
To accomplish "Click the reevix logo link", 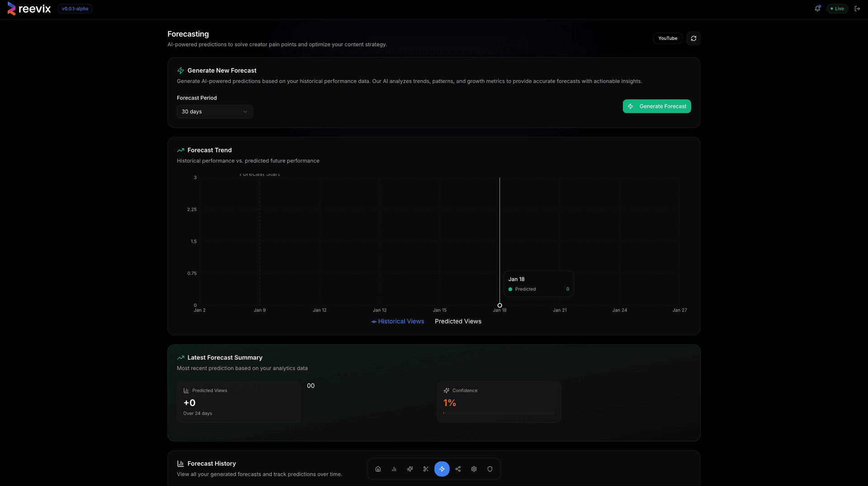I will point(28,9).
